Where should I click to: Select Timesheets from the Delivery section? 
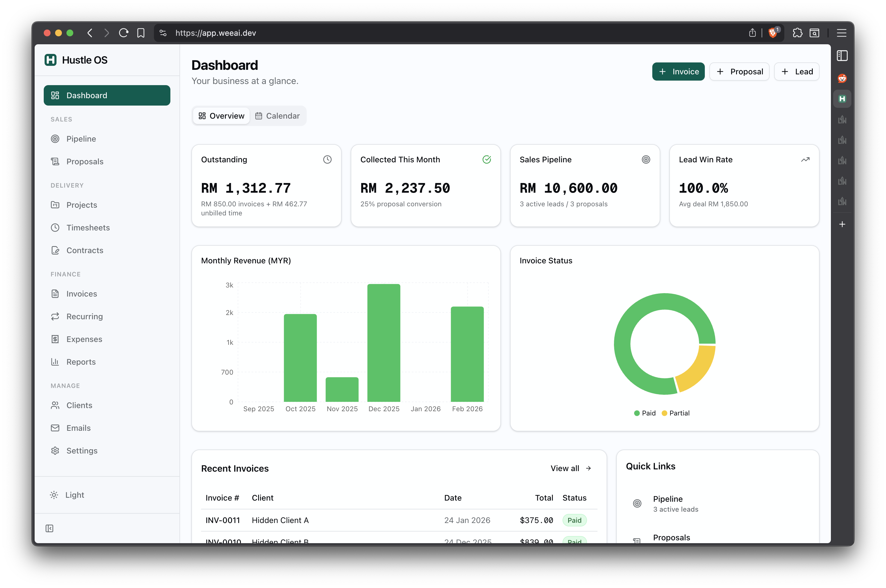[88, 227]
